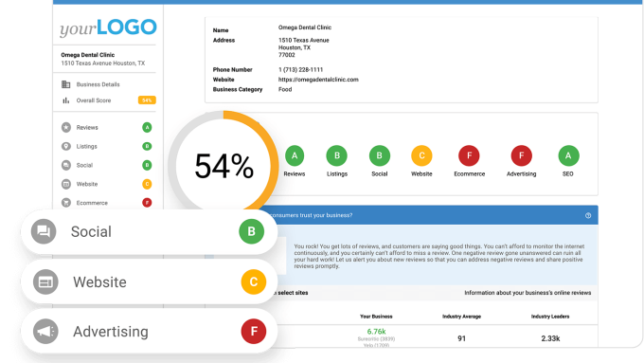644x363 pixels.
Task: Click the large green B badge on Social card
Action: [x=251, y=231]
